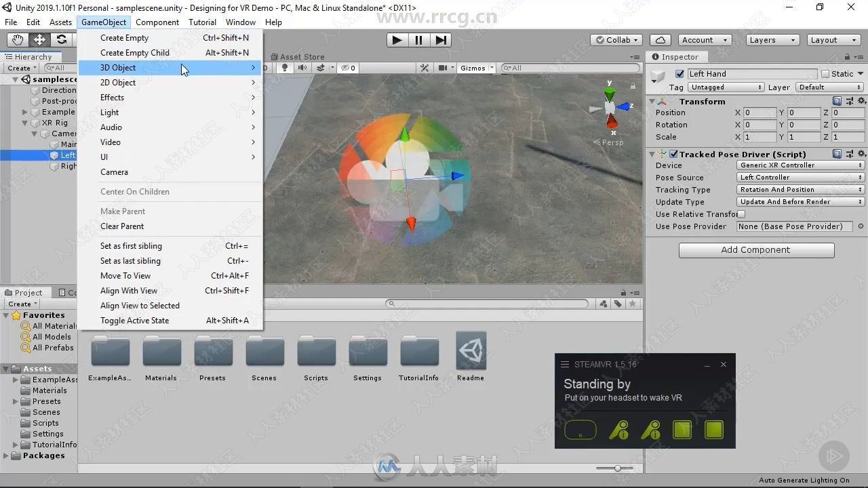This screenshot has height=488, width=868.
Task: Toggle scene audio with the speaker icon
Action: pyautogui.click(x=302, y=68)
